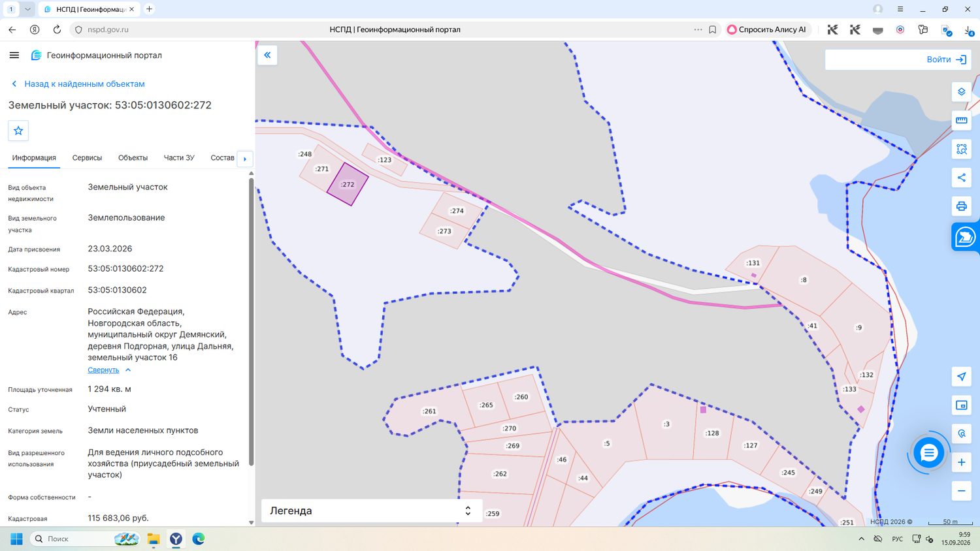980x551 pixels.
Task: Open page options three-dot menu in address bar
Action: point(698,29)
